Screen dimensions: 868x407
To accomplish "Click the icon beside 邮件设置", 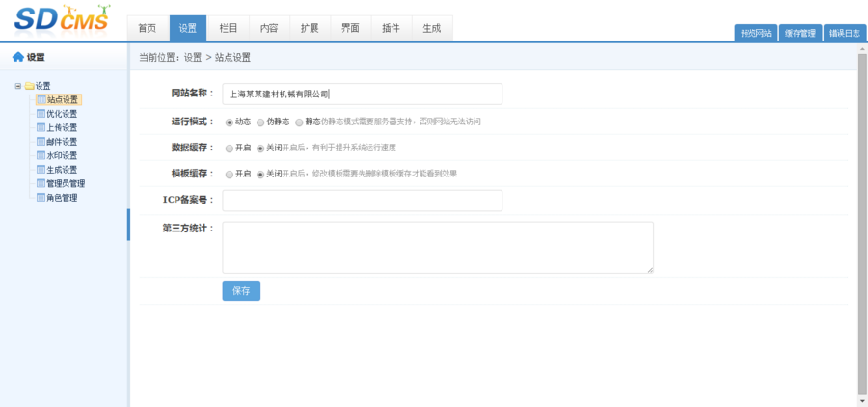I will click(x=41, y=141).
